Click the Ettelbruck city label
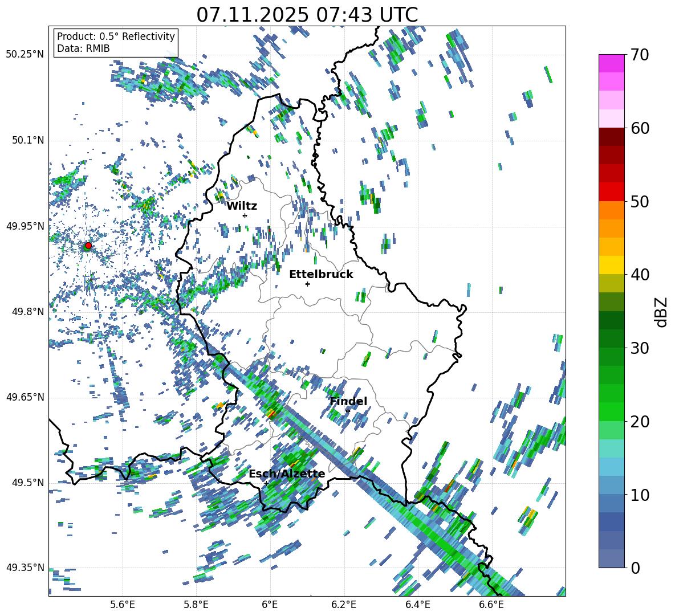Image resolution: width=675 pixels, height=616 pixels. click(x=321, y=275)
